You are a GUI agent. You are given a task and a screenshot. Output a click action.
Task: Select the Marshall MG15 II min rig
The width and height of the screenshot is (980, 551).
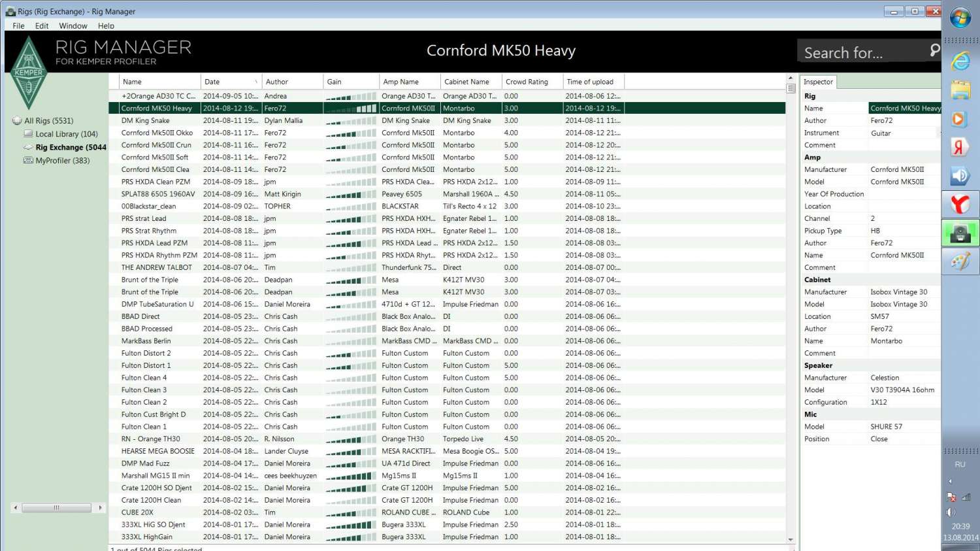click(x=447, y=476)
